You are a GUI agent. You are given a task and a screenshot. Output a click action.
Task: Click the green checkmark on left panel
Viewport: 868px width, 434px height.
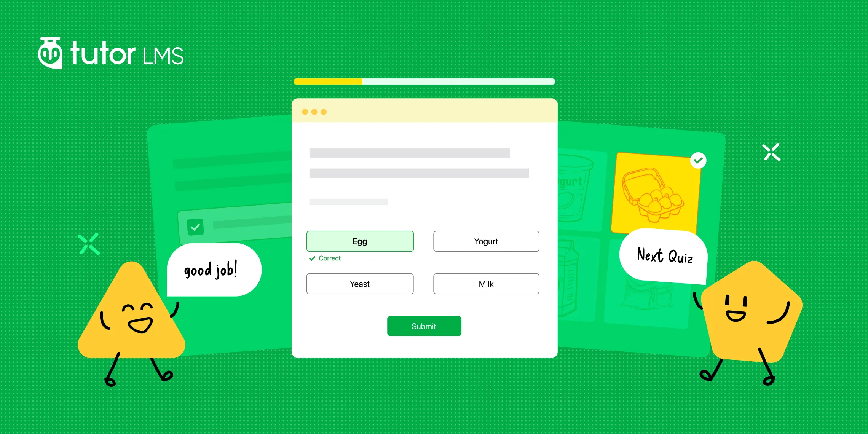(x=195, y=226)
